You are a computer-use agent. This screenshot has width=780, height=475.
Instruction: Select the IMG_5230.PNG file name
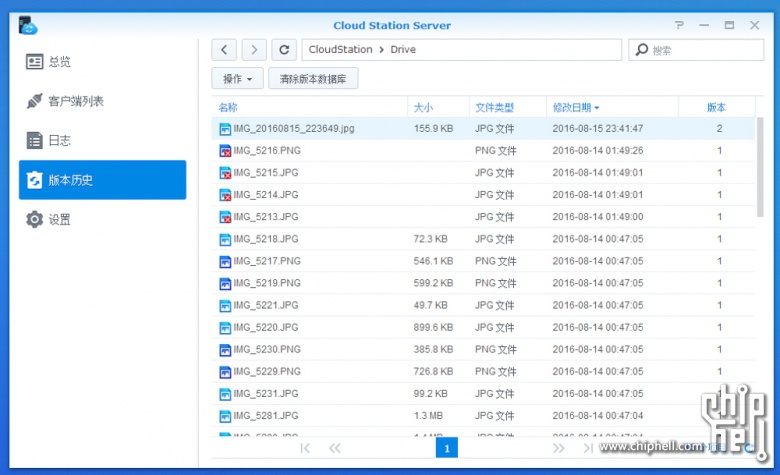(x=267, y=349)
